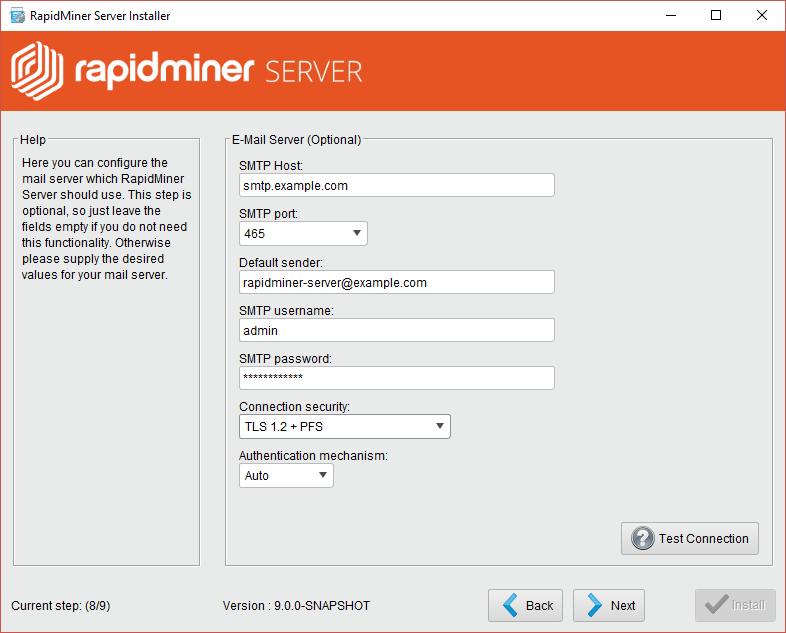Focus the SMTP Host text field
This screenshot has width=786, height=633.
pos(396,185)
